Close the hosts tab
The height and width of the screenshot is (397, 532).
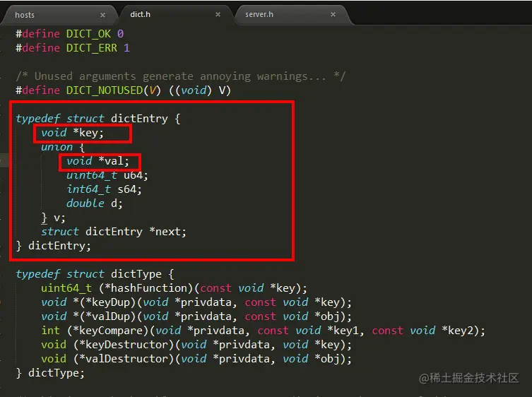(x=103, y=15)
